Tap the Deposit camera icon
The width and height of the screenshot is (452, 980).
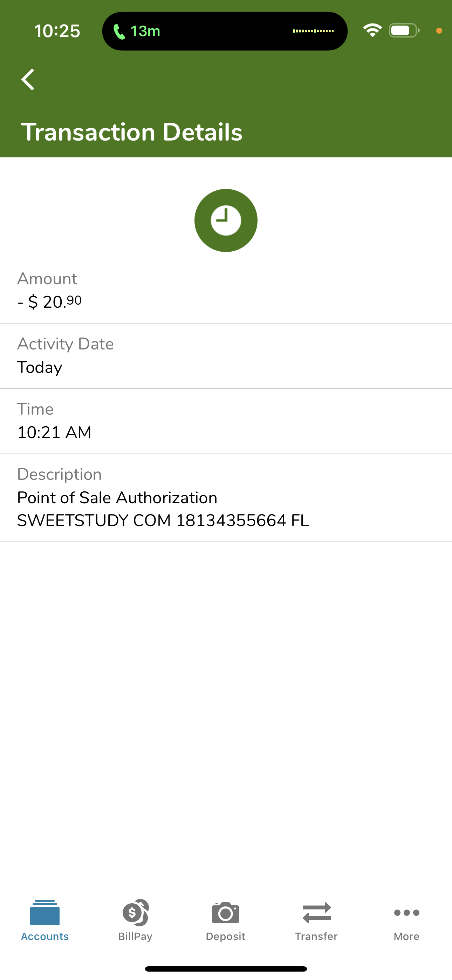(226, 912)
